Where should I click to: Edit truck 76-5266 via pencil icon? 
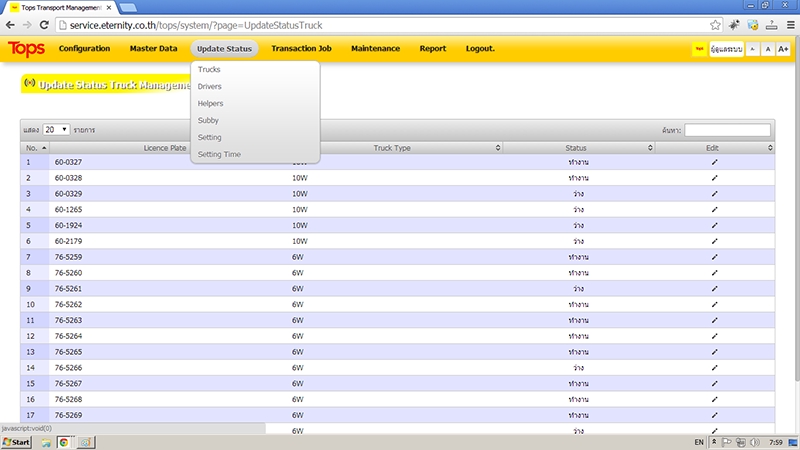coord(714,368)
